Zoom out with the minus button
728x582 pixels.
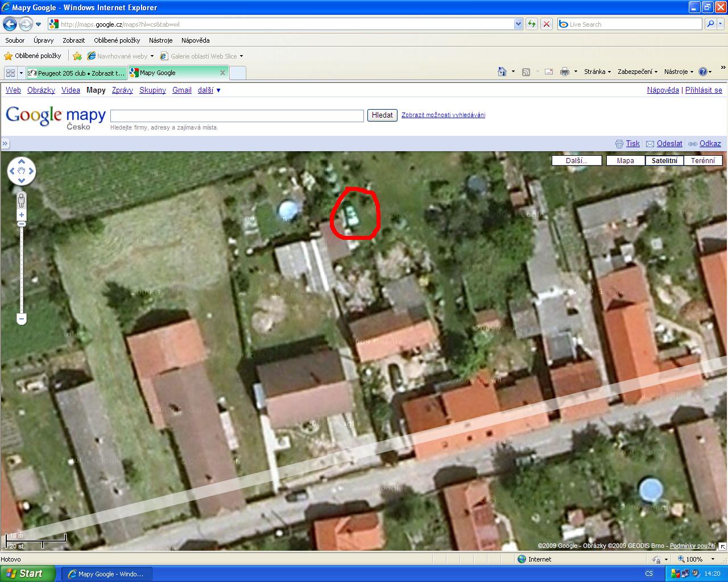[22, 319]
